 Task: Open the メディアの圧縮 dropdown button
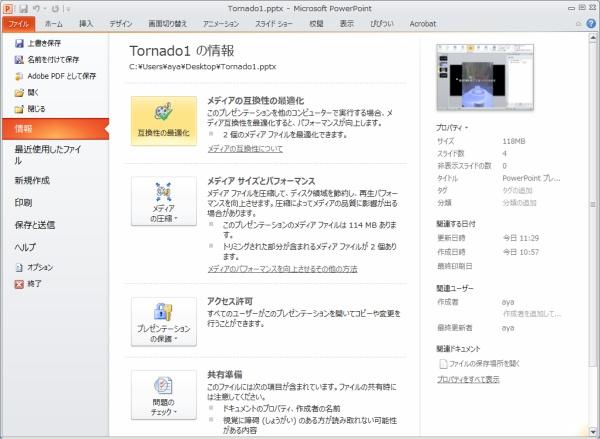[x=164, y=201]
